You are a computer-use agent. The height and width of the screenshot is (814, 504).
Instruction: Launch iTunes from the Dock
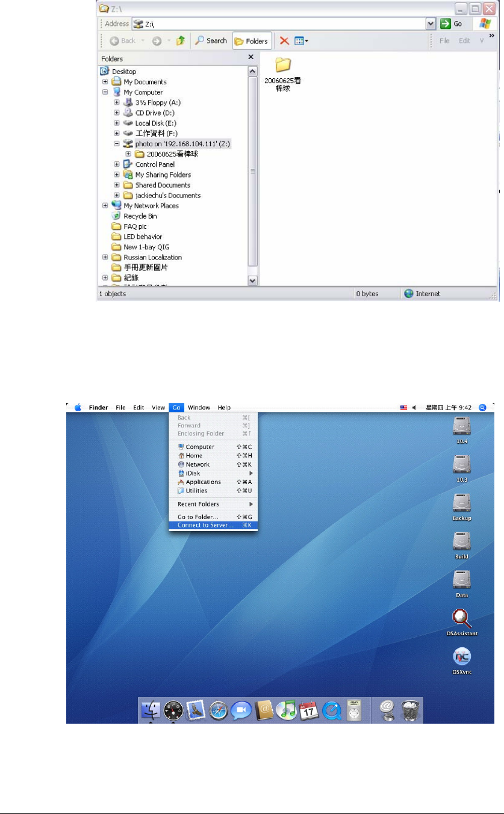pos(287,711)
